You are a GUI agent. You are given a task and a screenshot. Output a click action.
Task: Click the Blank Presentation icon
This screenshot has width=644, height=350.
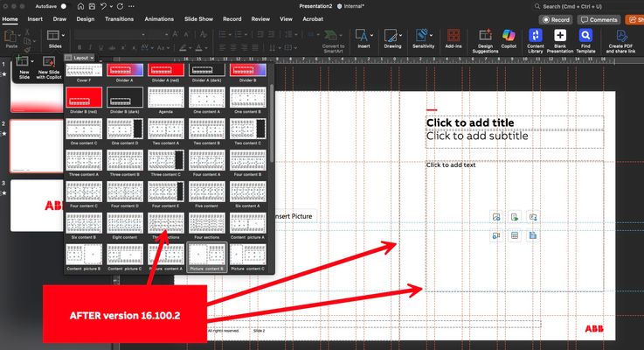click(x=560, y=35)
